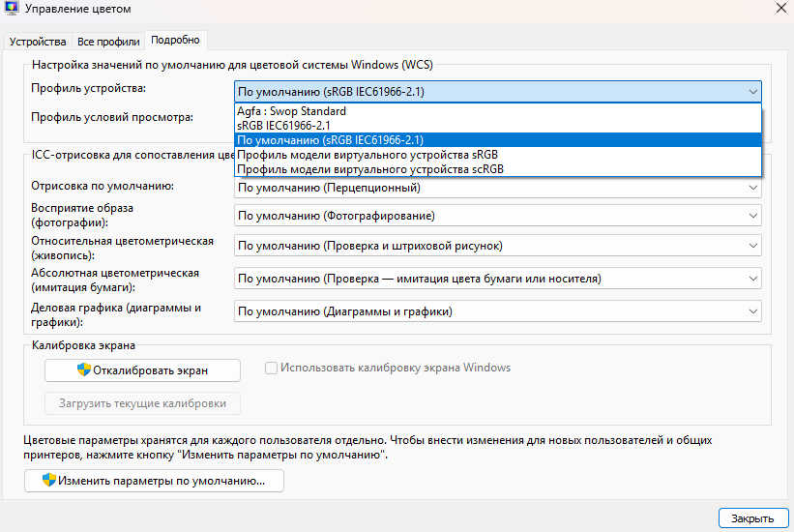Viewport: 794px width, 532px height.
Task: Click Изменить параметры по умолчанию button
Action: [x=154, y=481]
